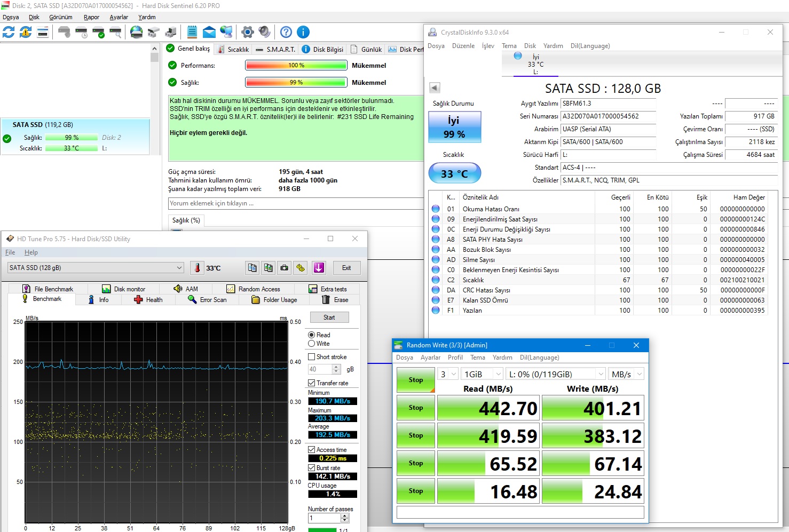Click the question mark help icon
The height and width of the screenshot is (532, 789).
pyautogui.click(x=286, y=32)
